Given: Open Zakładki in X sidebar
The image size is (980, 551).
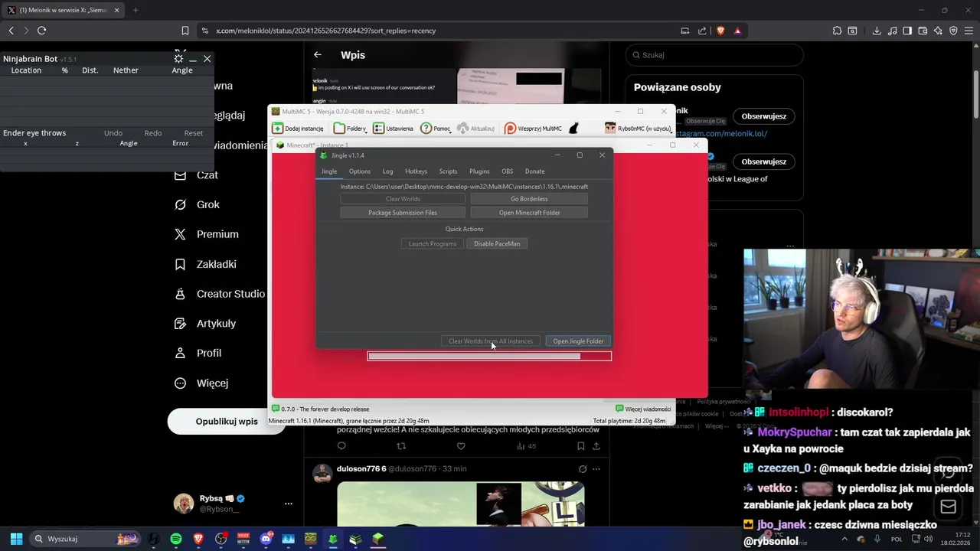Looking at the screenshot, I should [205, 264].
